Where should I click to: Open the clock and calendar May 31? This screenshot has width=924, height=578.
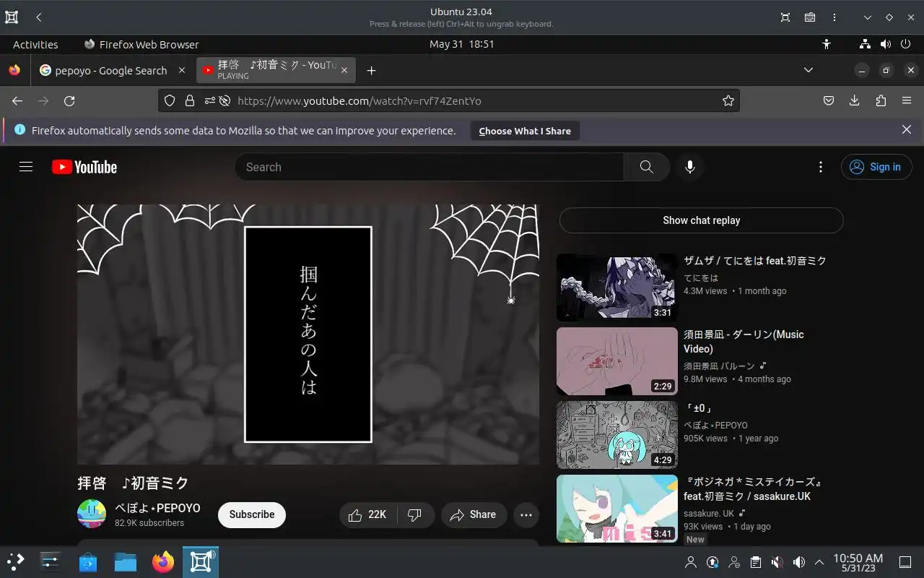coord(462,44)
